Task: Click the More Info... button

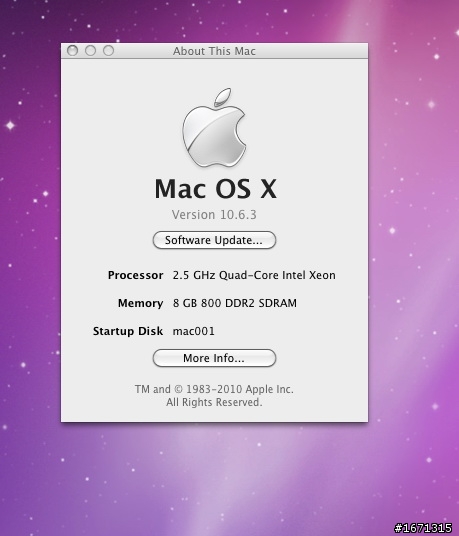Action: click(x=214, y=358)
